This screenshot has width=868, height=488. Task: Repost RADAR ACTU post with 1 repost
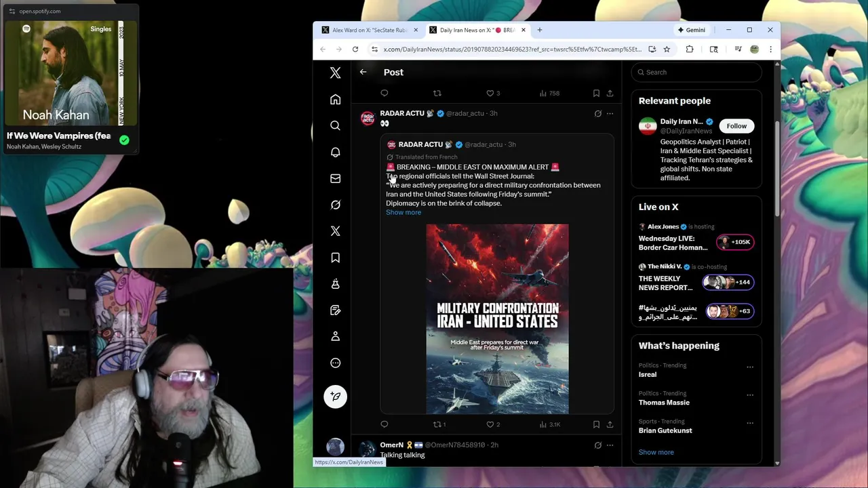[x=439, y=424]
